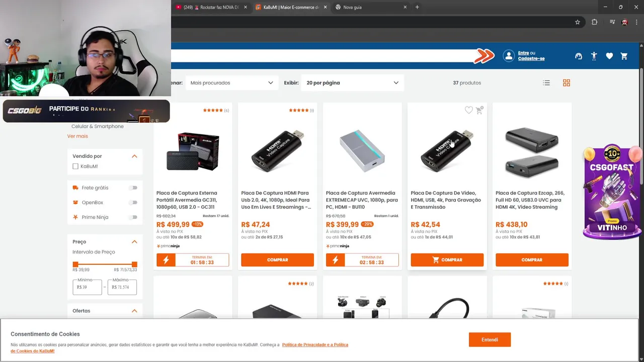Open the browser extensions puzzle icon
Screen dimensions: 644x362
[594, 22]
